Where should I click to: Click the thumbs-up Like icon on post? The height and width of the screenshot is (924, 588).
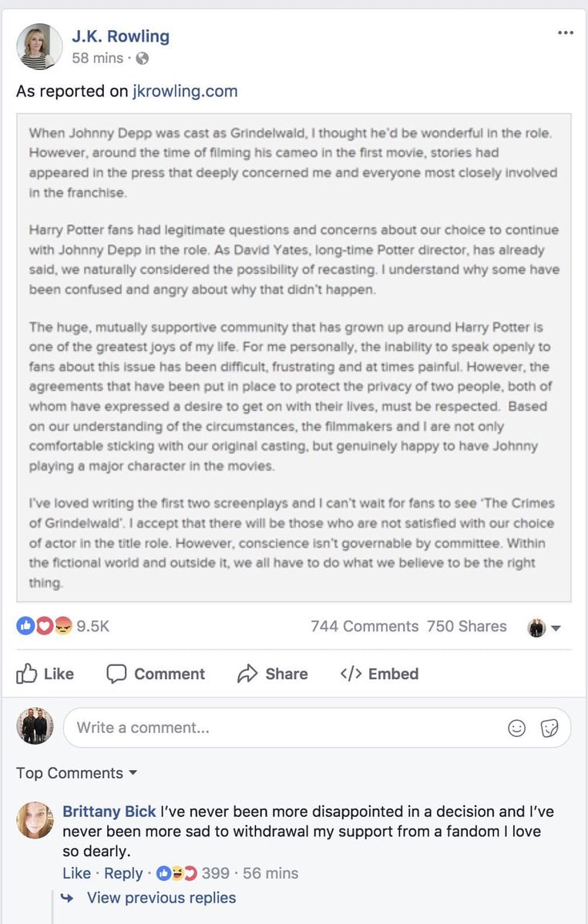pos(27,674)
